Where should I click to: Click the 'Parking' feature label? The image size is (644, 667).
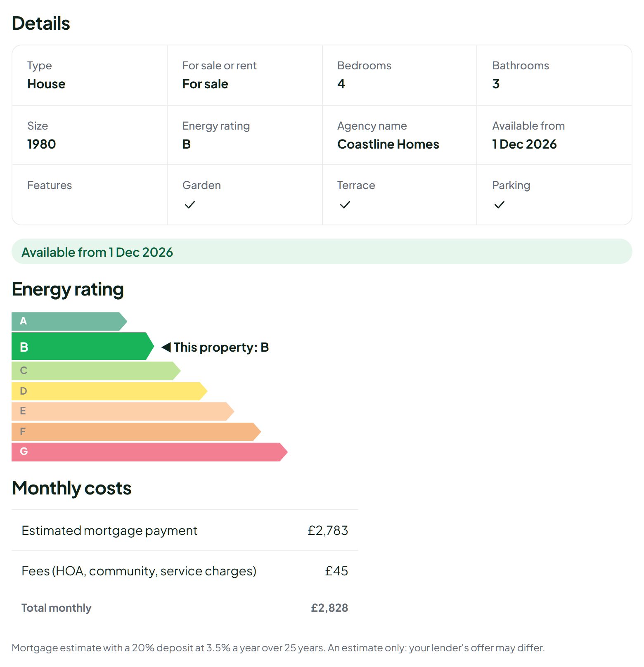(511, 185)
